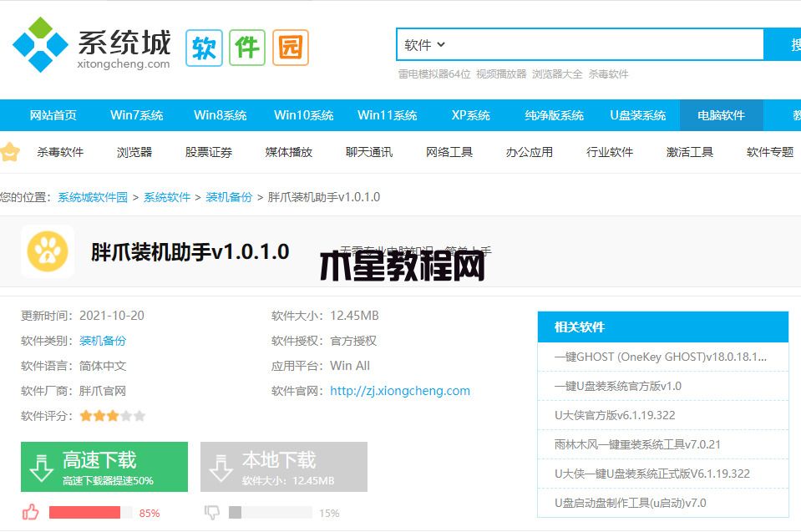Open the 激活工具 category
801x532 pixels.
(x=690, y=152)
